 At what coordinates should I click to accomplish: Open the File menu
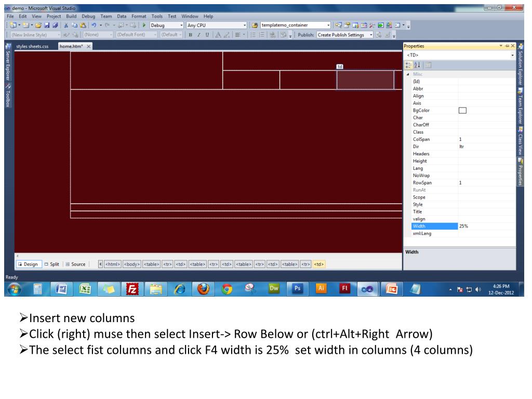10,16
